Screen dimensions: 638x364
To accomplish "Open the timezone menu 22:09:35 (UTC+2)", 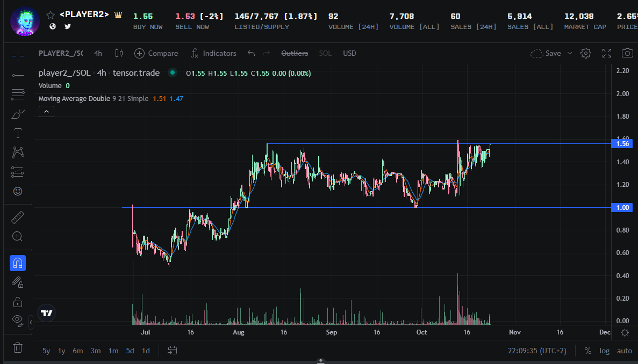I will pyautogui.click(x=537, y=351).
